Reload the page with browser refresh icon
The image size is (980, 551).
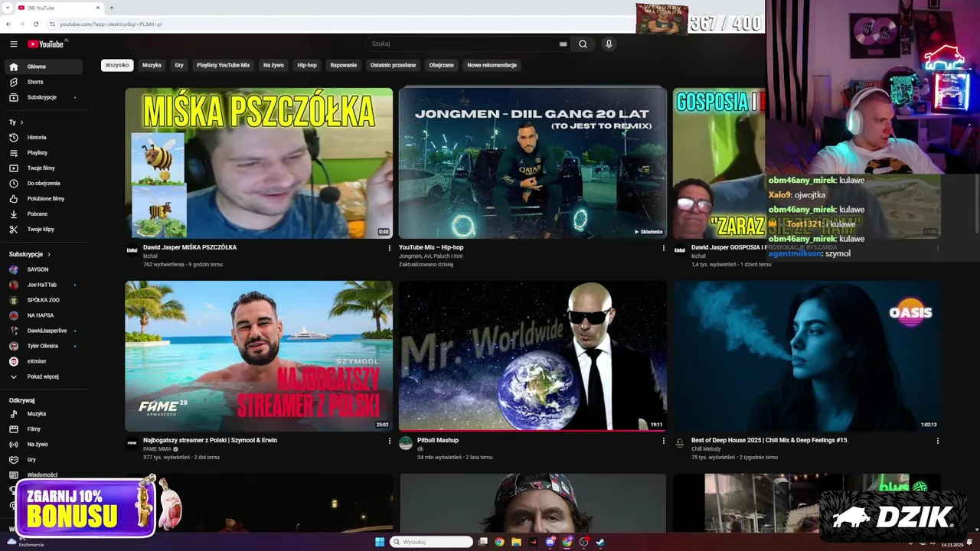point(35,24)
